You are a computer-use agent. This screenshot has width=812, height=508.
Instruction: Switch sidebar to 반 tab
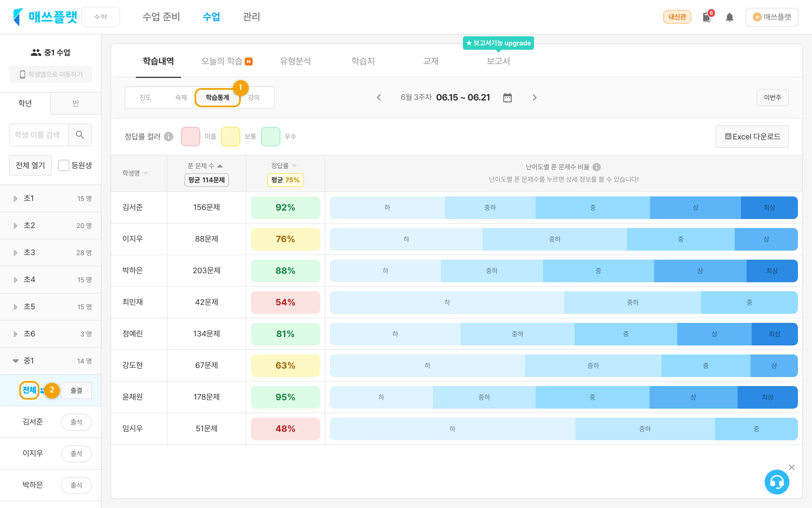click(x=76, y=103)
